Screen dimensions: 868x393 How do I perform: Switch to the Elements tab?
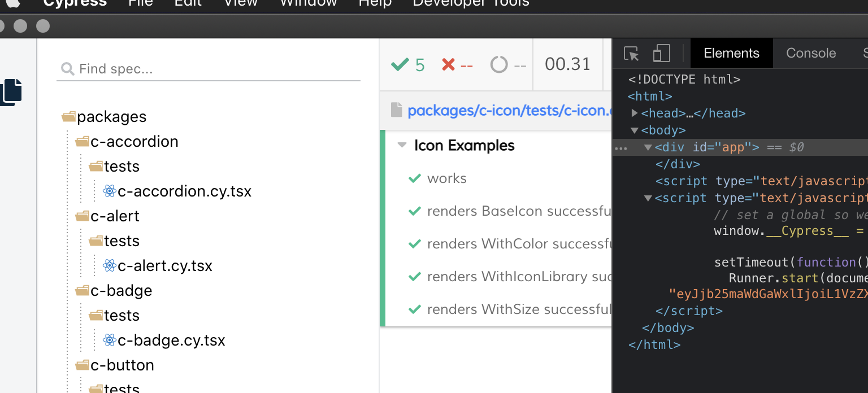click(731, 53)
